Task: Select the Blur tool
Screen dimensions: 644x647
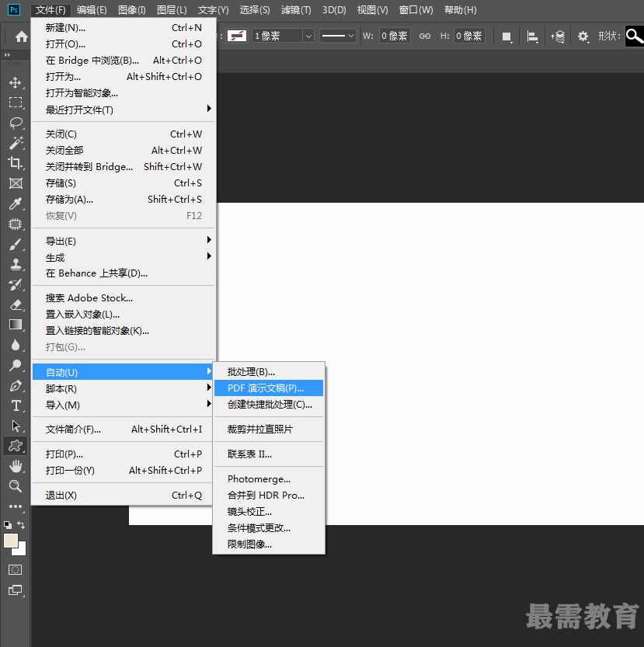Action: (16, 345)
